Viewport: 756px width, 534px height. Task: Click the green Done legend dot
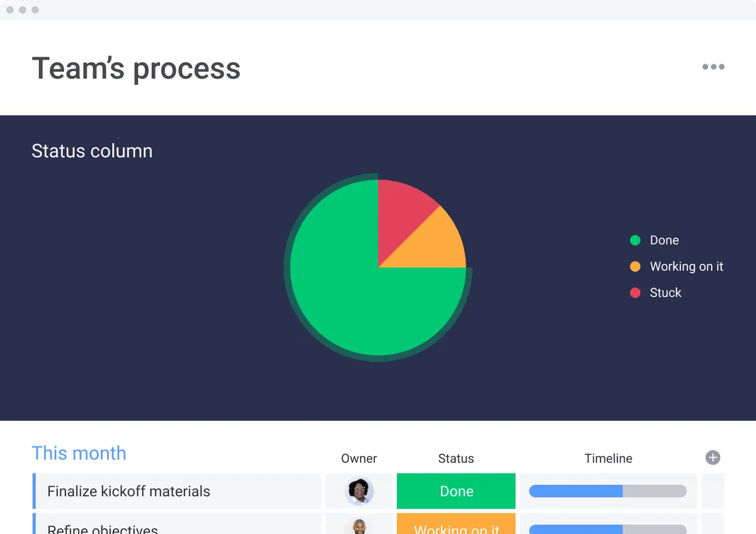[x=635, y=240]
